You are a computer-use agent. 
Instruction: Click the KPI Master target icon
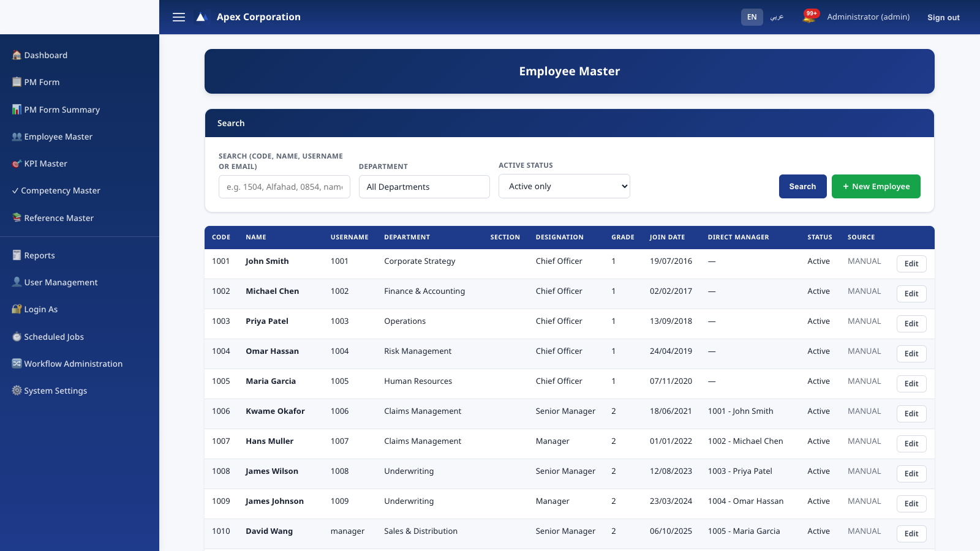point(17,163)
